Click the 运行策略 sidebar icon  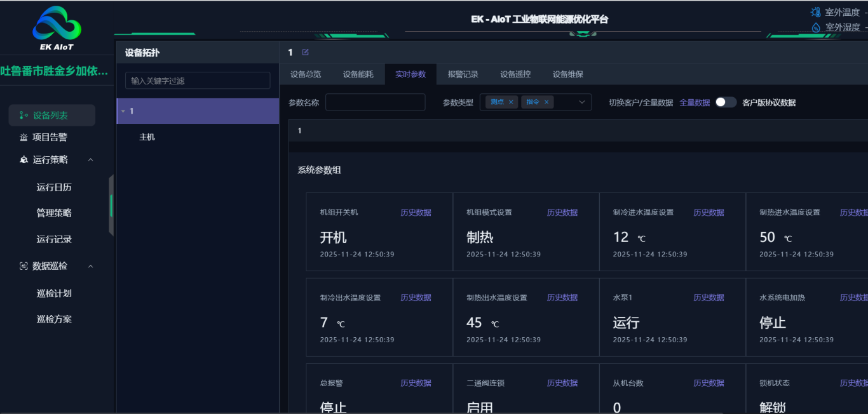click(24, 160)
